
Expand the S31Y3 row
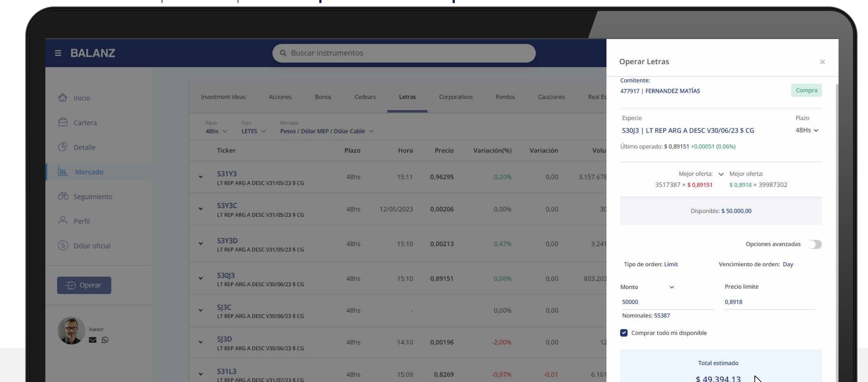[201, 177]
